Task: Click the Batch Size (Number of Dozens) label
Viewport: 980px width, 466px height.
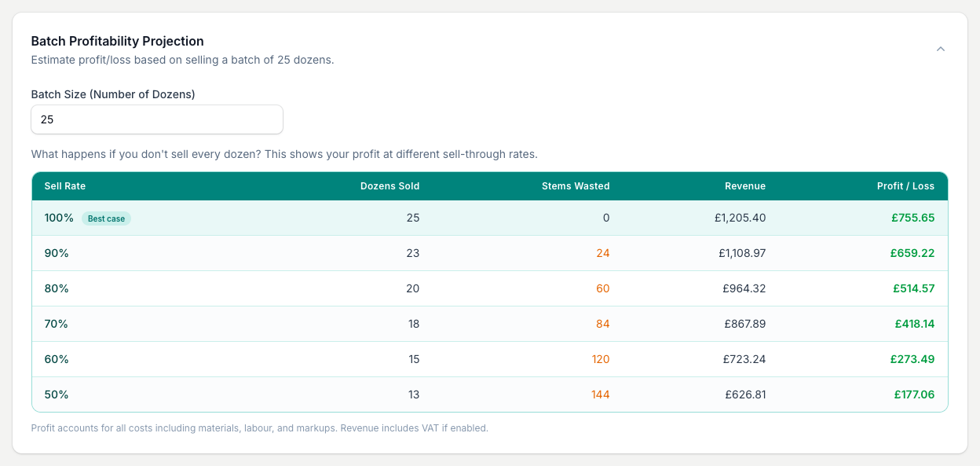Action: [113, 94]
